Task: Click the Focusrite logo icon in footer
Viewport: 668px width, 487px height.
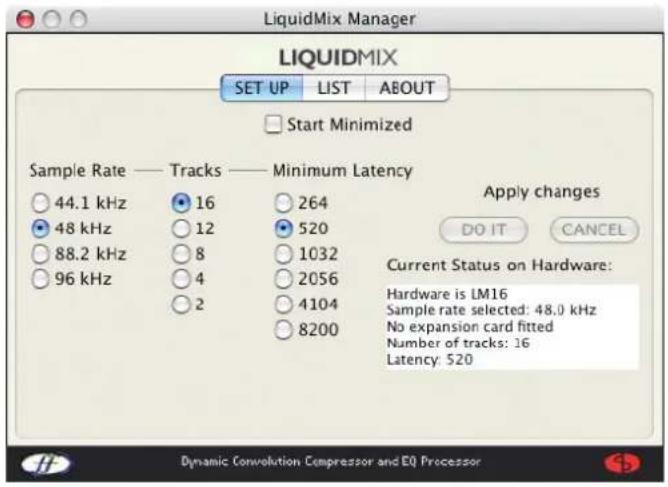Action: pos(46,463)
